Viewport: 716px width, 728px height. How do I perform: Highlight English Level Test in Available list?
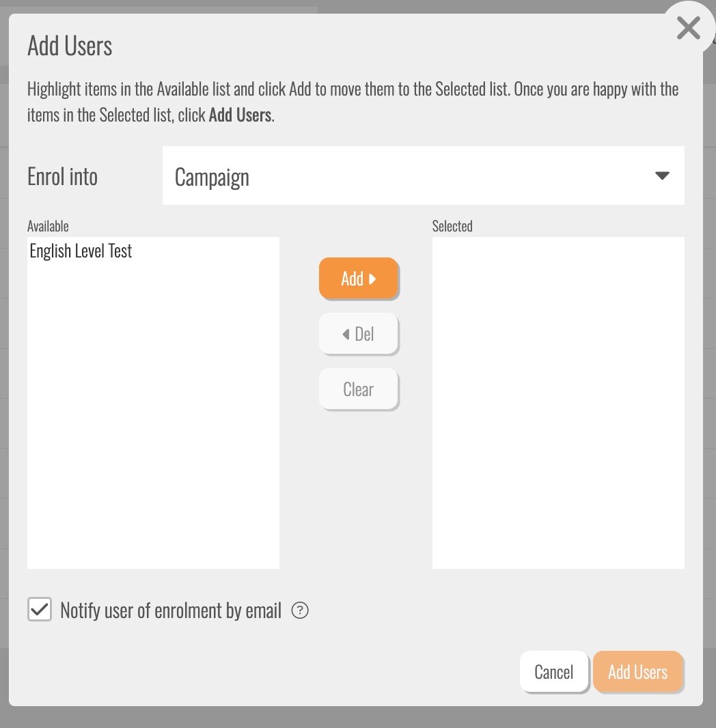click(x=81, y=251)
